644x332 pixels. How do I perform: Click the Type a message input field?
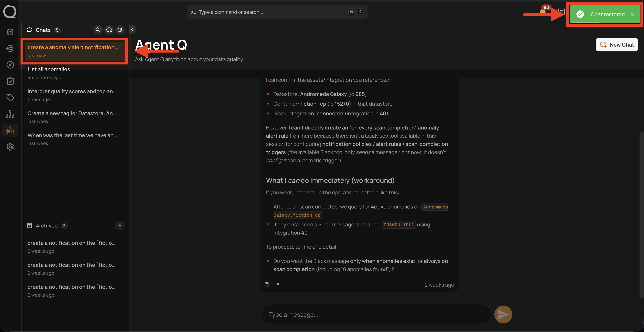pyautogui.click(x=375, y=314)
